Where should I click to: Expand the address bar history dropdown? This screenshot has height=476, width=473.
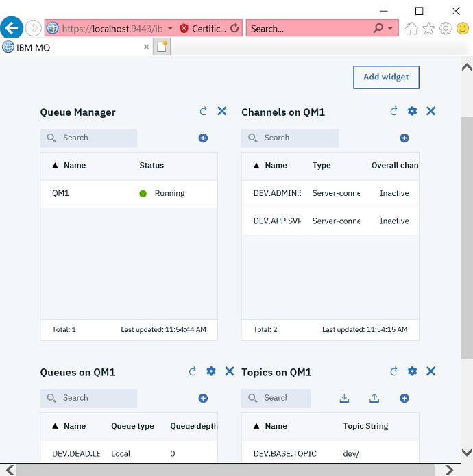point(170,29)
